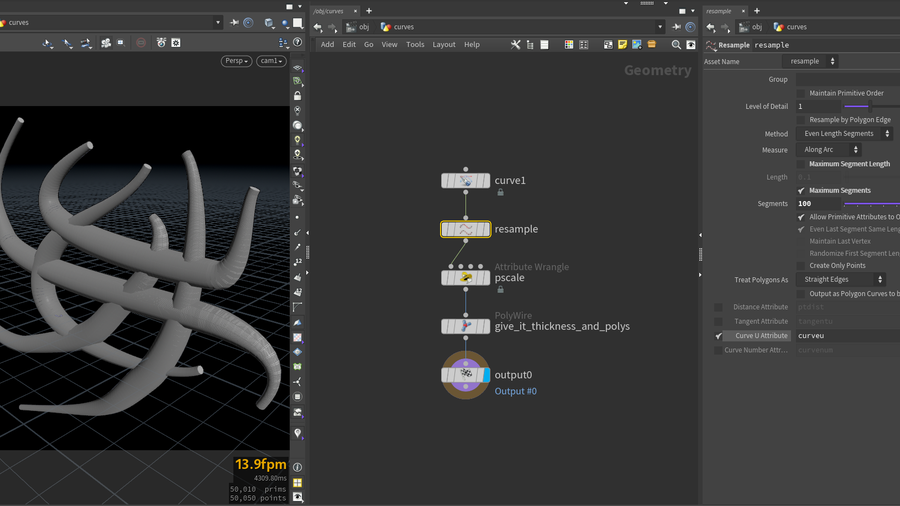The height and width of the screenshot is (506, 900).
Task: Toggle Maximum Segment Length checkbox
Action: pos(801,164)
